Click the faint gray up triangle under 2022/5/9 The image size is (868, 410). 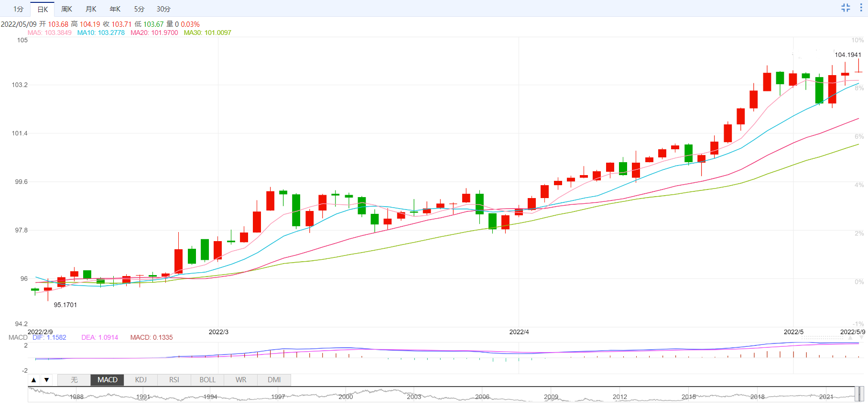click(850, 338)
